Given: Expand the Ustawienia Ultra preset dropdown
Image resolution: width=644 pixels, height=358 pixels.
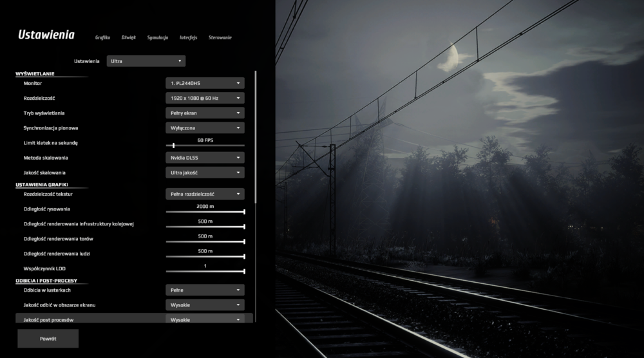Looking at the screenshot, I should [146, 61].
